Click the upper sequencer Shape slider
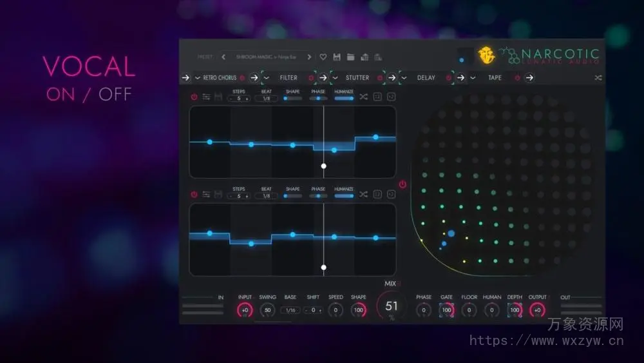 (292, 99)
